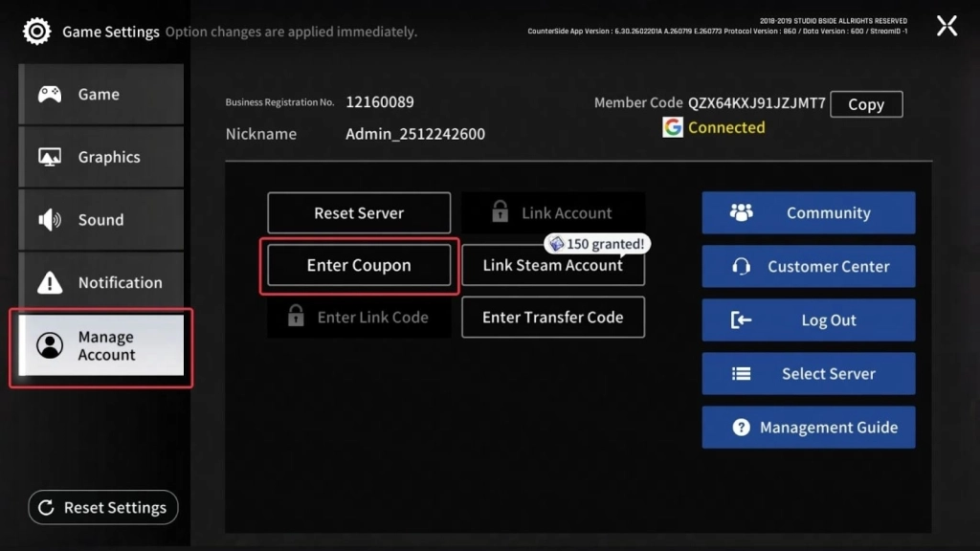Screen dimensions: 980x551
Task: Click the 150 granted notification badge
Action: point(596,244)
